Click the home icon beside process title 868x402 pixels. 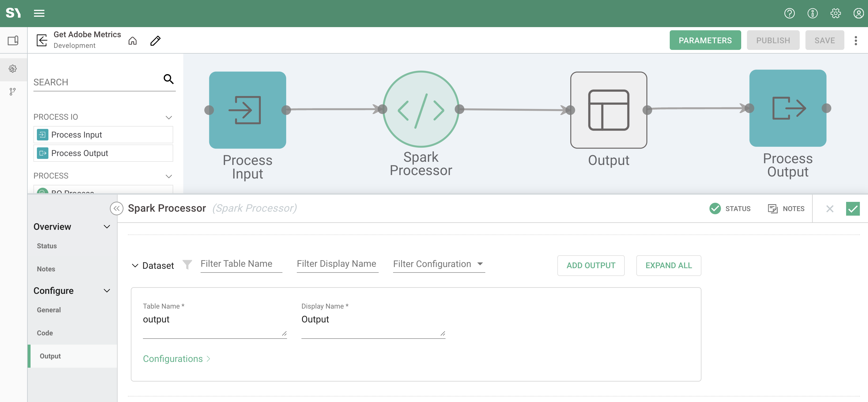pyautogui.click(x=133, y=41)
